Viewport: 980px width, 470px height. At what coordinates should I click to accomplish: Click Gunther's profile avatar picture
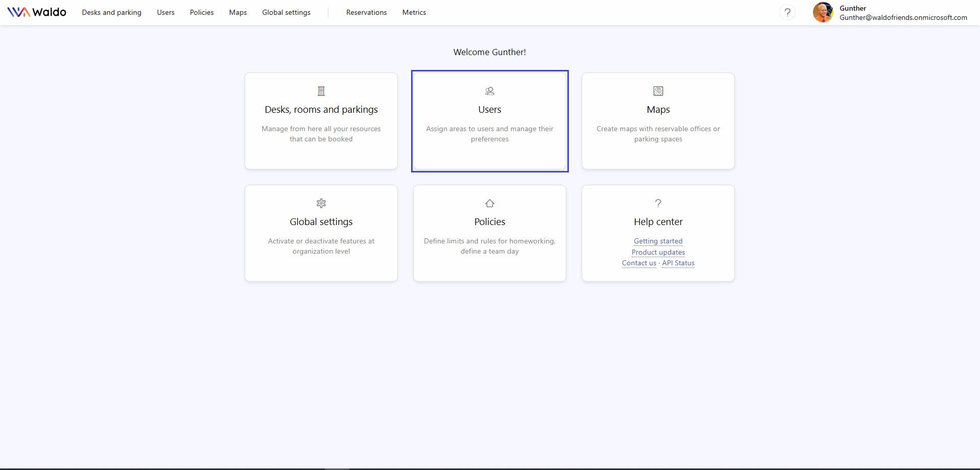click(x=823, y=12)
